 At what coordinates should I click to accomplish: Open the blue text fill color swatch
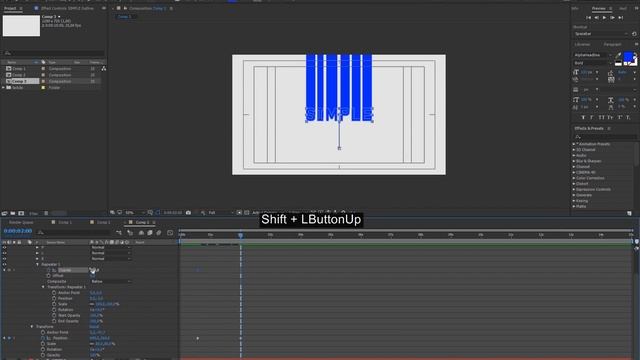pos(628,56)
